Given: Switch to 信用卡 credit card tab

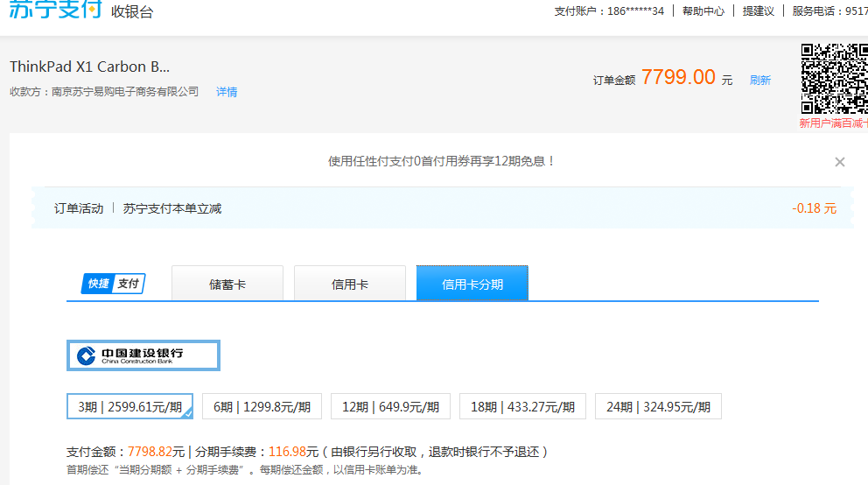Looking at the screenshot, I should (350, 284).
